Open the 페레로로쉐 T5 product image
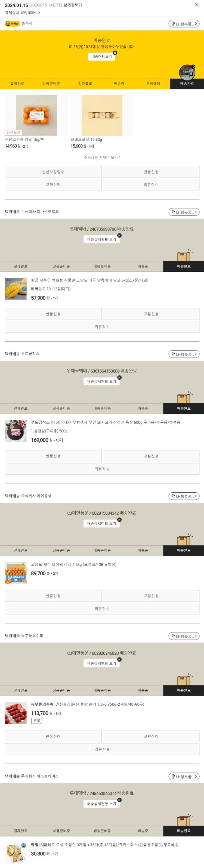 pyautogui.click(x=102, y=115)
